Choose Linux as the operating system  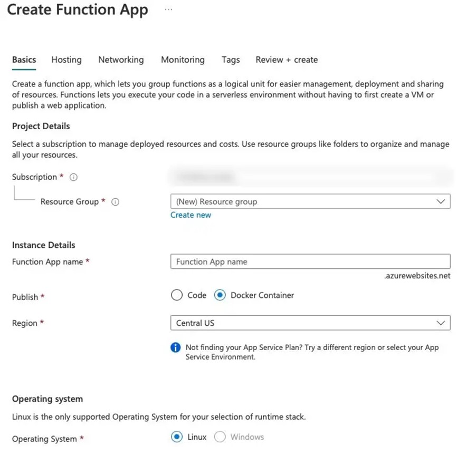[177, 437]
